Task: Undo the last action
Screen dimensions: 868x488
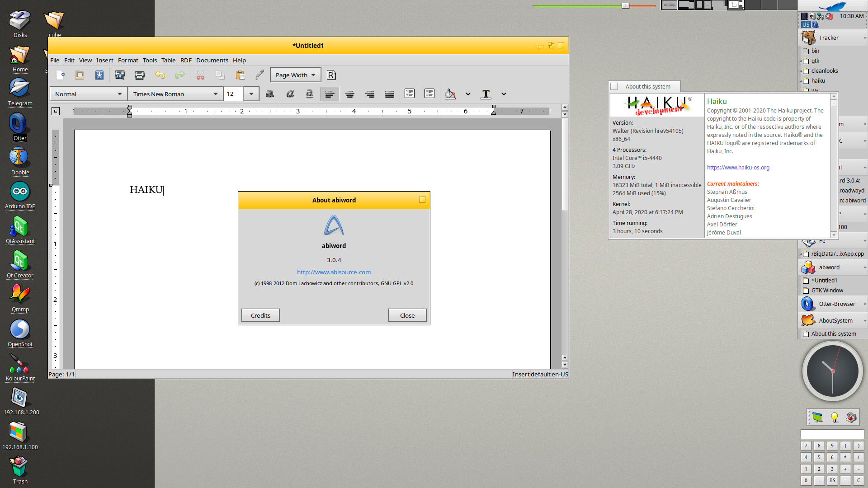Action: [160, 75]
